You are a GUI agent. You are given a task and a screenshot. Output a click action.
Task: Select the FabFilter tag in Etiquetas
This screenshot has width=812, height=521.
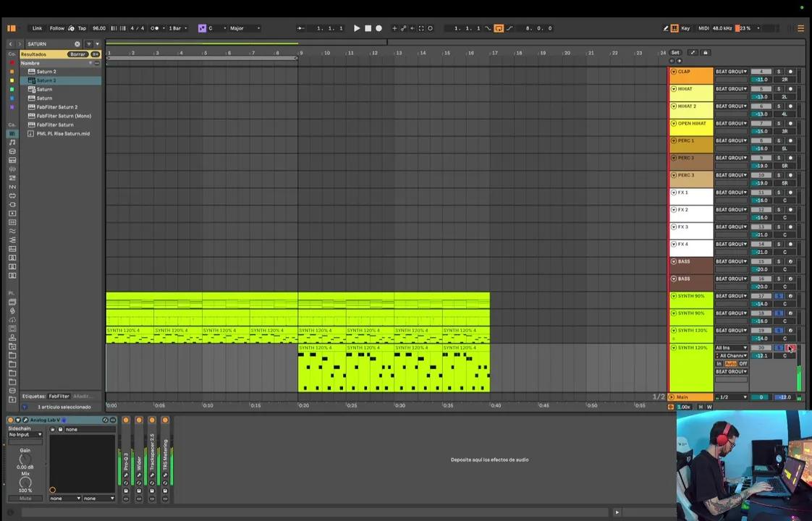click(59, 397)
